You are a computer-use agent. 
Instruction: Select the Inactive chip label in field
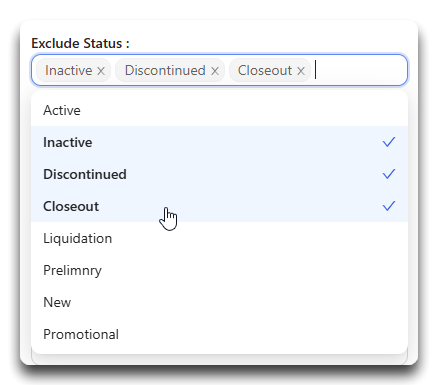pos(69,71)
